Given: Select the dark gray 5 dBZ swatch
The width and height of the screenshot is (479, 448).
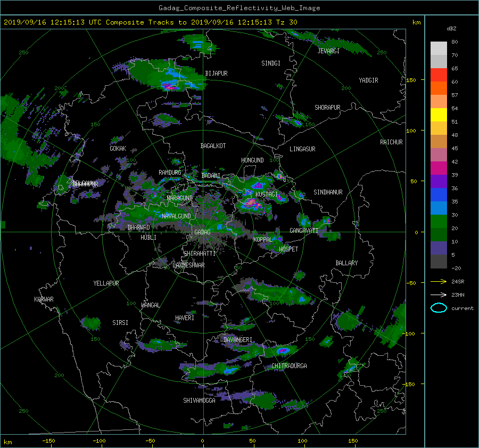Looking at the screenshot, I should [x=439, y=262].
